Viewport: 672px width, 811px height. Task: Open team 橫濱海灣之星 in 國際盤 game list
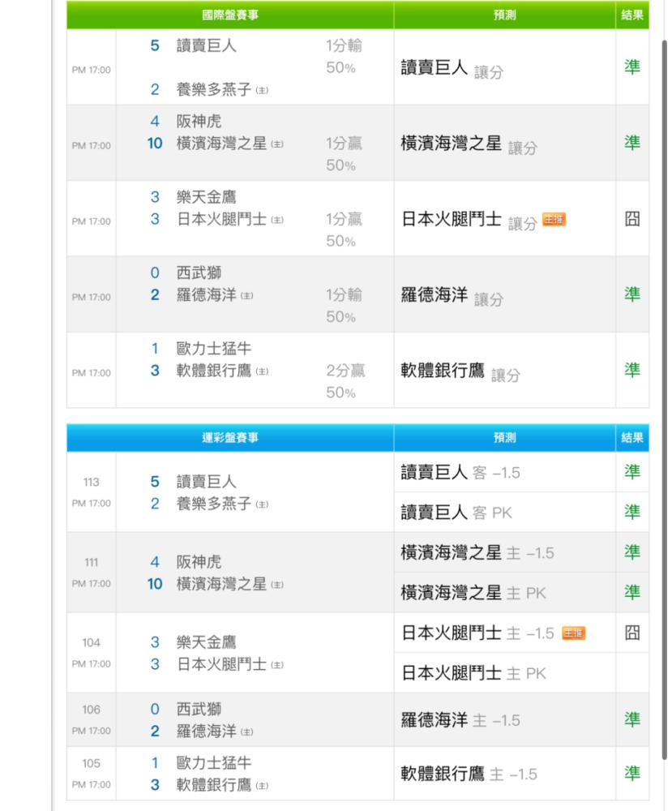[221, 144]
